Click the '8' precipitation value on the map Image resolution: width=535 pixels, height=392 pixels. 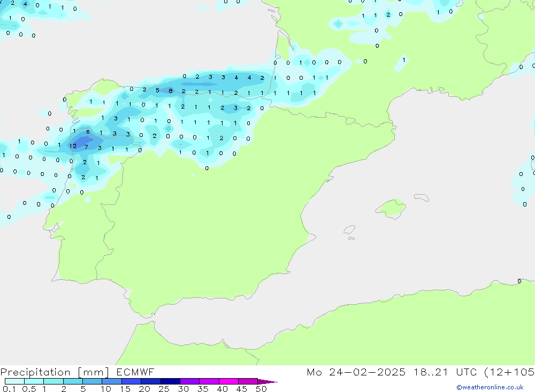pos(170,91)
